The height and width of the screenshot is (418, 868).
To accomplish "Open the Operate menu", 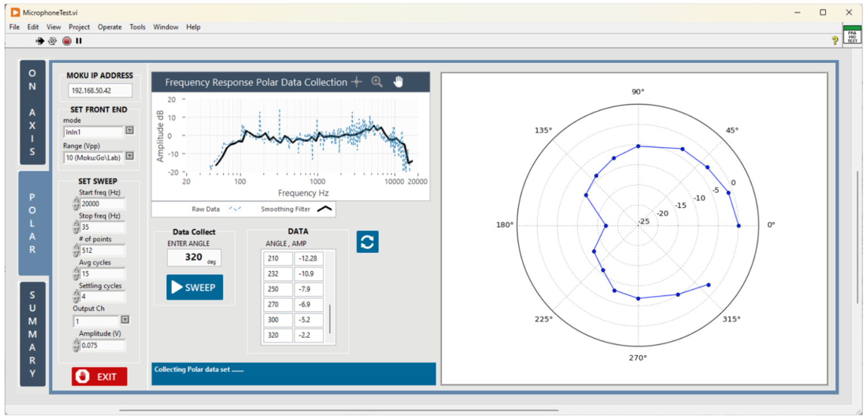I will click(x=110, y=27).
